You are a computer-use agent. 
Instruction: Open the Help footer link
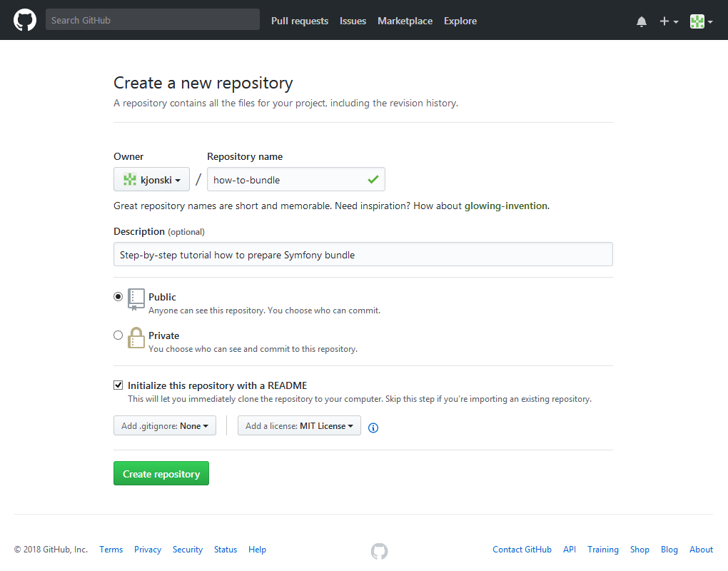(257, 550)
